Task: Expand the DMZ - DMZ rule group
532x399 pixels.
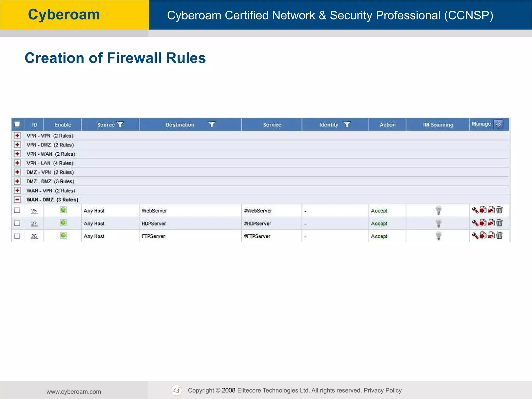Action: [17, 181]
